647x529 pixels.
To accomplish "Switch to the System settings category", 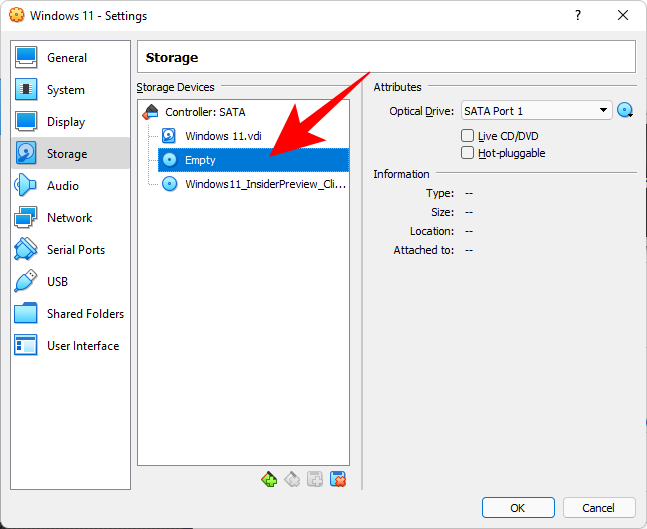I will pyautogui.click(x=65, y=90).
